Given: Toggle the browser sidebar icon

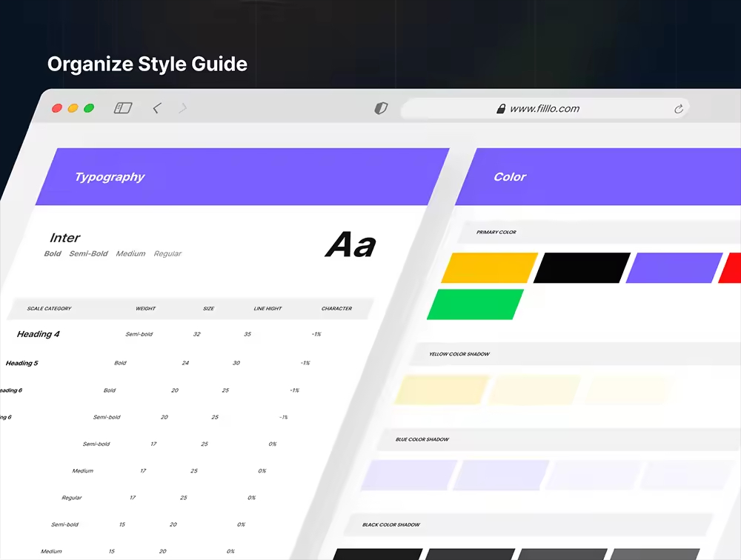Looking at the screenshot, I should [x=123, y=108].
